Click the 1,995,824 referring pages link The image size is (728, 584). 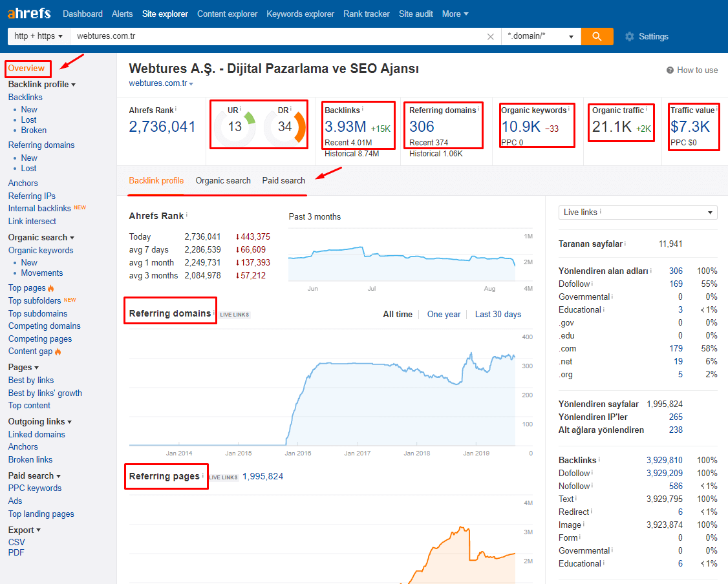[x=262, y=476]
